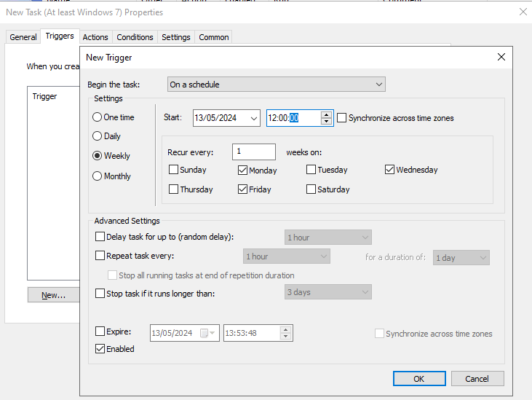Open the Start date calendar dropdown
This screenshot has width=532, height=400.
pos(253,118)
